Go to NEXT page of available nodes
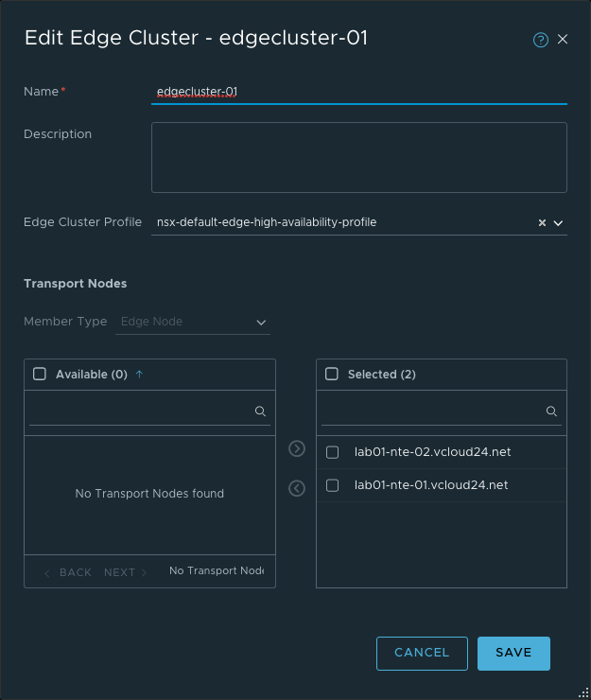 [x=125, y=572]
